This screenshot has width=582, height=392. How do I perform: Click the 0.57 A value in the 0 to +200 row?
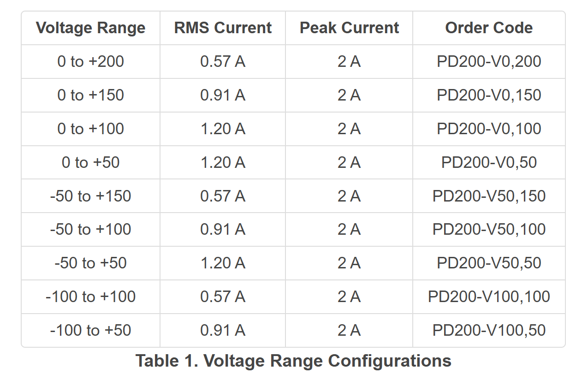click(223, 61)
